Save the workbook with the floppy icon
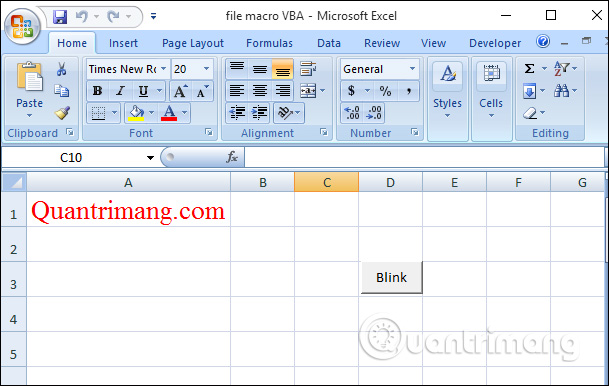 (60, 17)
